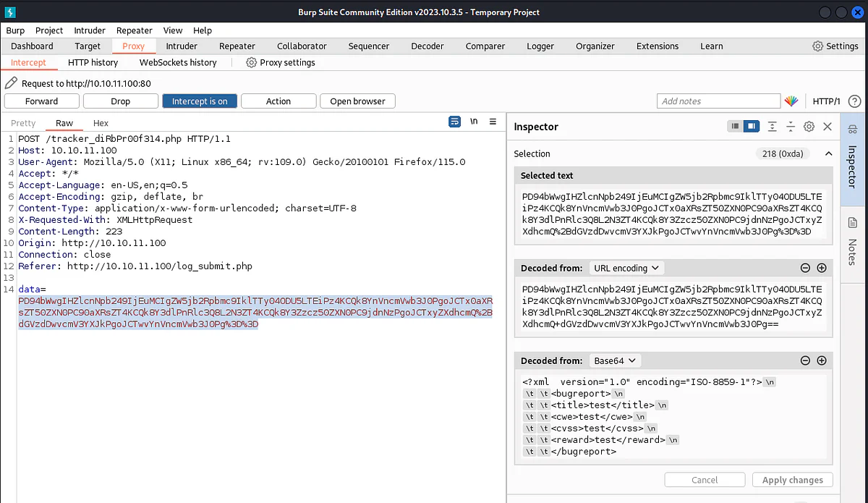Click the Burp Suite lightning logo icon
The image size is (868, 503).
[12, 12]
